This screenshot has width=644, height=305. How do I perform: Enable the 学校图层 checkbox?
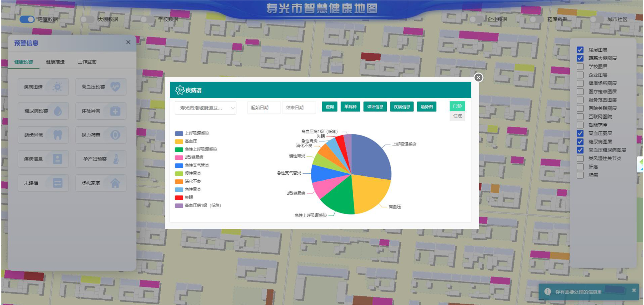pyautogui.click(x=580, y=67)
